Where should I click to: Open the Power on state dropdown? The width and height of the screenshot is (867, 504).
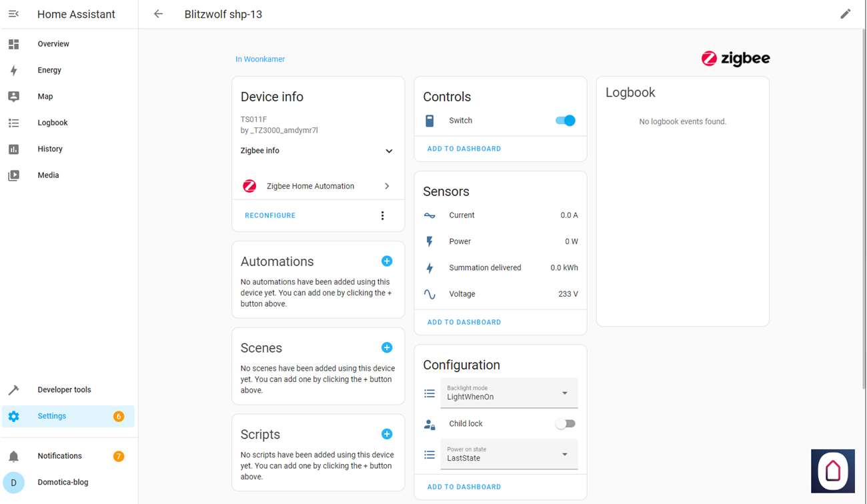tap(509, 455)
